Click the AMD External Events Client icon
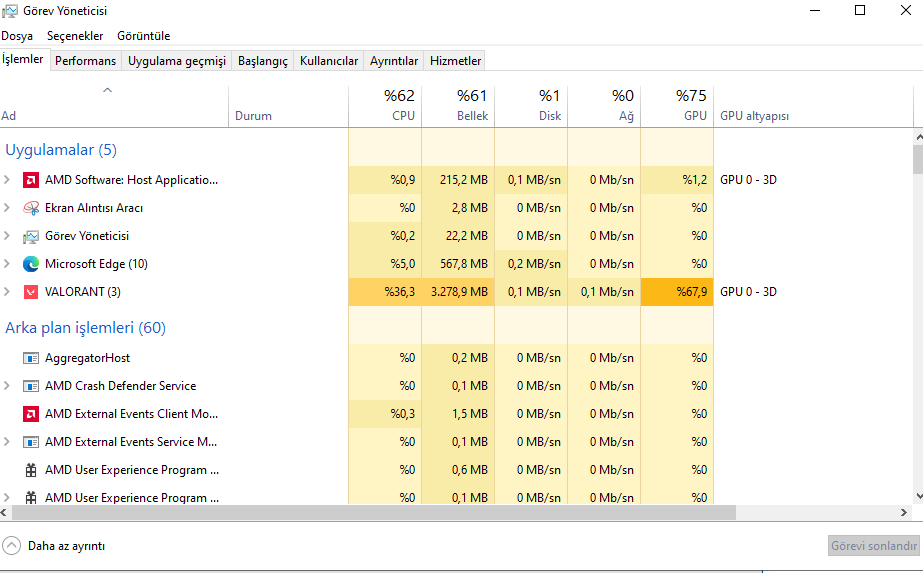 pyautogui.click(x=31, y=414)
